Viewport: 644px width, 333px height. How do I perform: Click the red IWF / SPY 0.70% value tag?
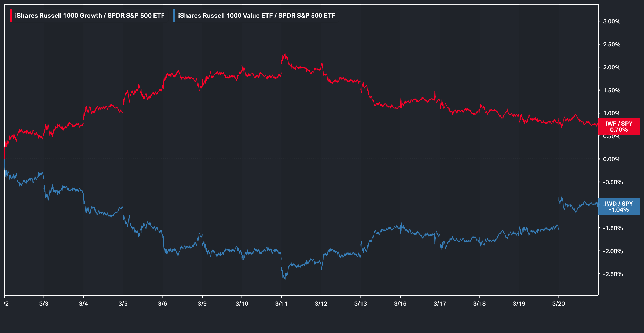click(x=619, y=126)
